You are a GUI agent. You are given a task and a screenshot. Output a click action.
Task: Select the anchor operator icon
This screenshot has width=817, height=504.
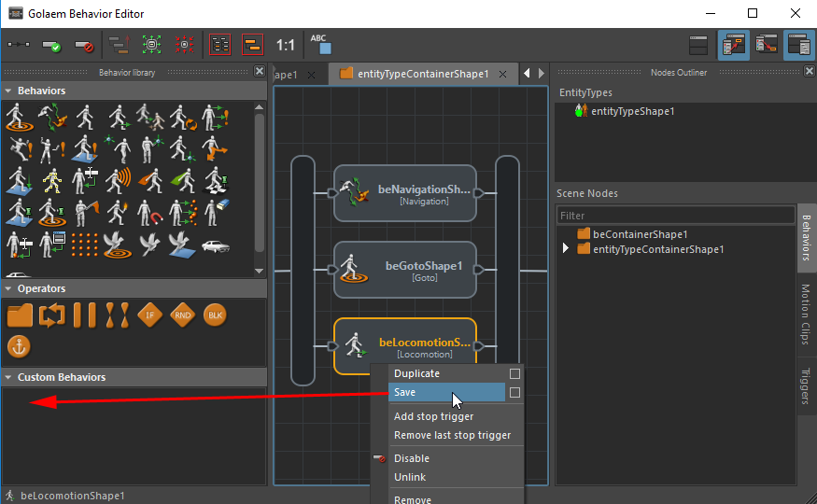(20, 347)
